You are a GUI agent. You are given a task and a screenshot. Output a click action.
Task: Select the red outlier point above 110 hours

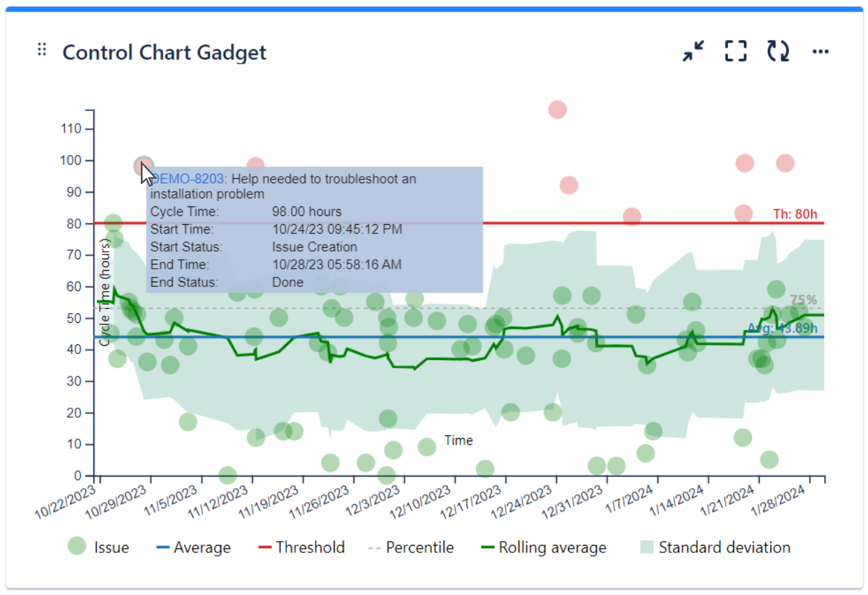[x=557, y=108]
